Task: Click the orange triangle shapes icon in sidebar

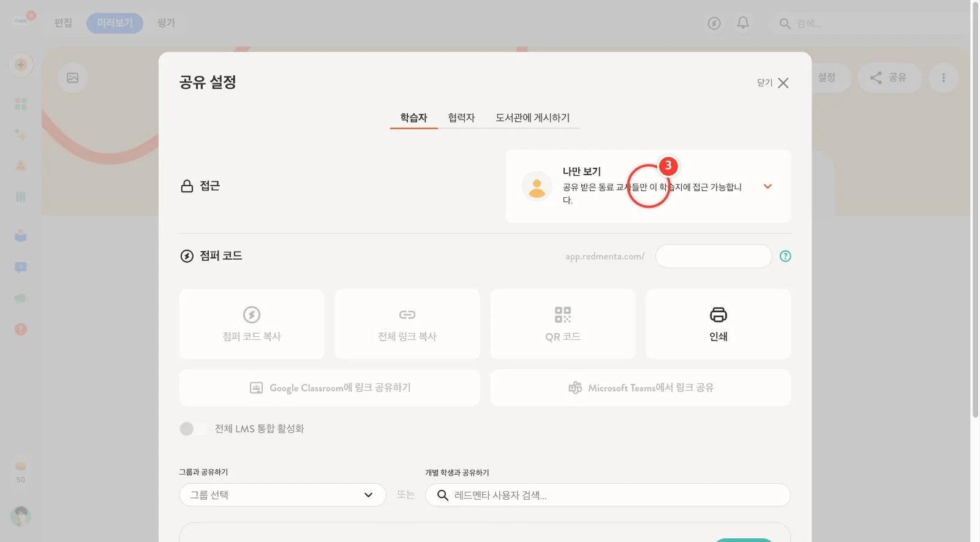Action: (21, 165)
